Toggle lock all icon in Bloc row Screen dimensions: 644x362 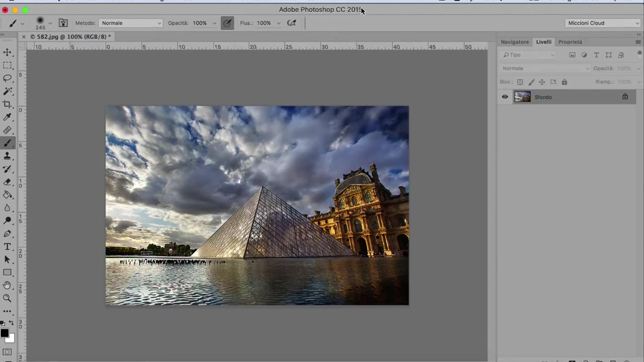[x=564, y=82]
